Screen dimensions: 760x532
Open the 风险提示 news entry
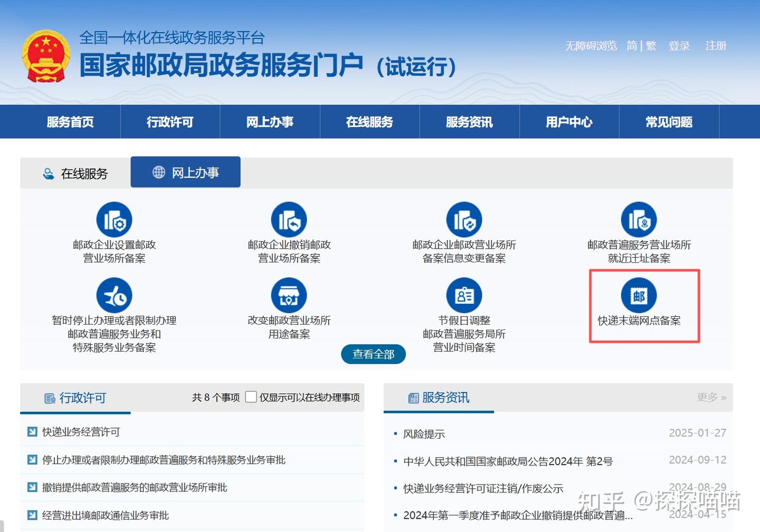424,434
